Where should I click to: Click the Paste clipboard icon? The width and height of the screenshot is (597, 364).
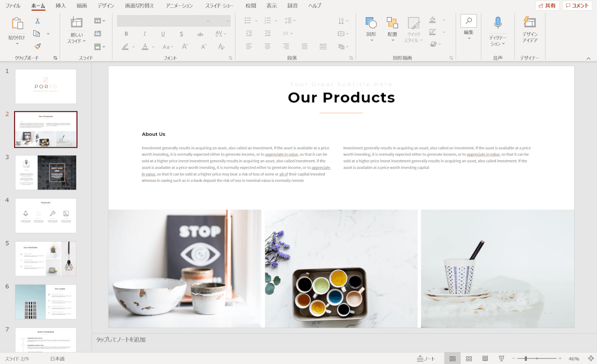point(17,24)
